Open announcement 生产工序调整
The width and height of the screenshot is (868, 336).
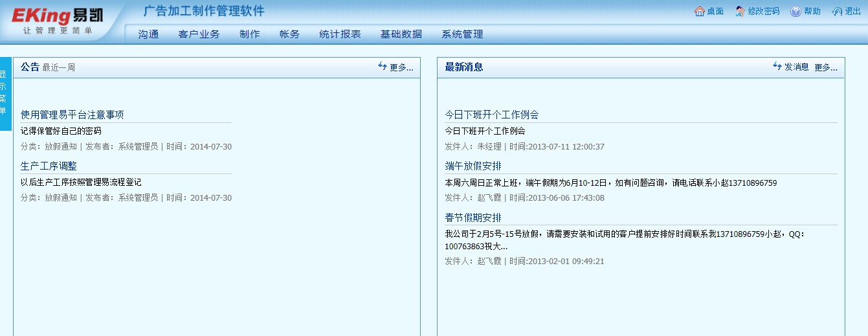[x=49, y=166]
